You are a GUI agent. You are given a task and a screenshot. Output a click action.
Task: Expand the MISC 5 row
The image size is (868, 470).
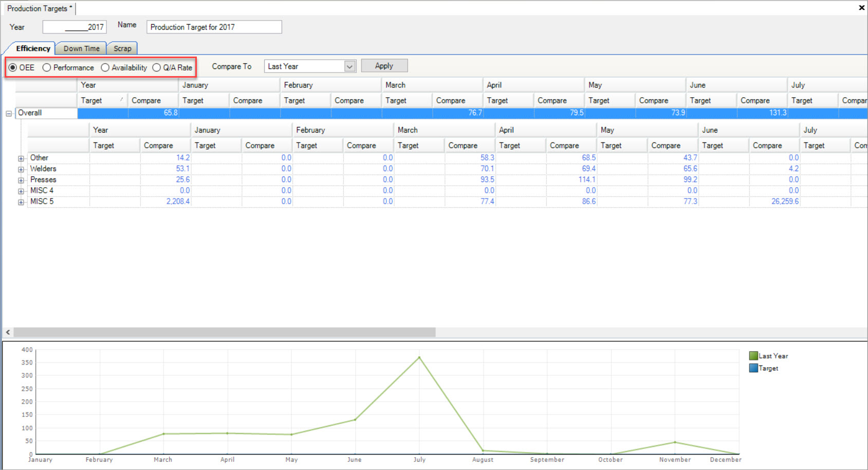tap(21, 202)
